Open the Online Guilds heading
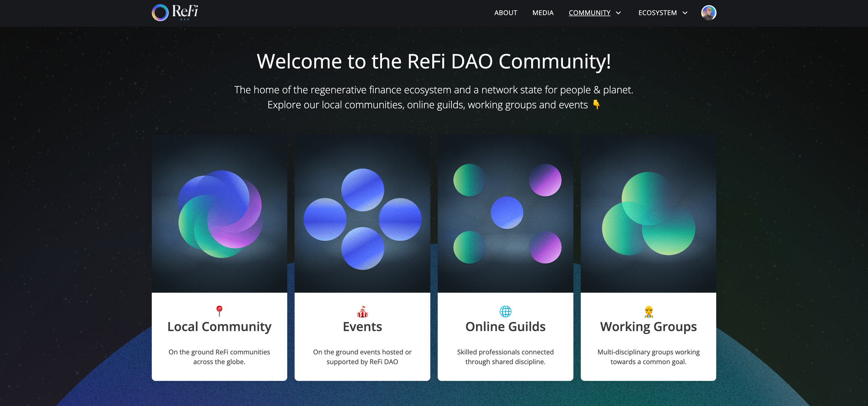 (505, 327)
